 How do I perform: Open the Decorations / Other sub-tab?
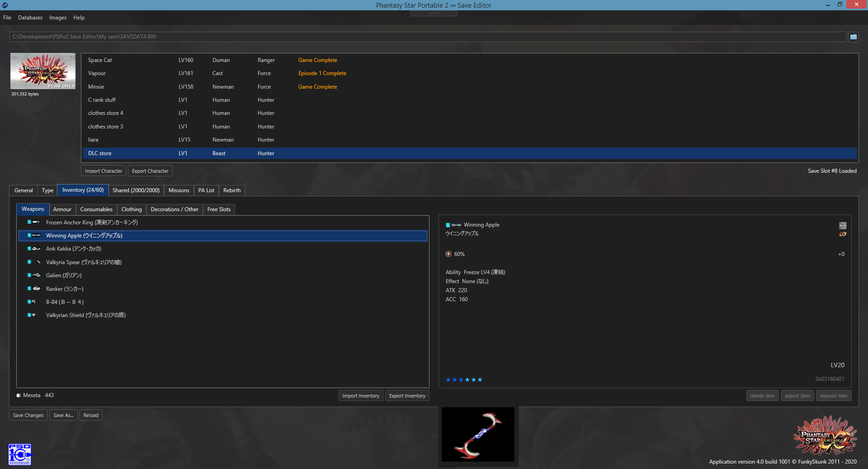tap(175, 209)
